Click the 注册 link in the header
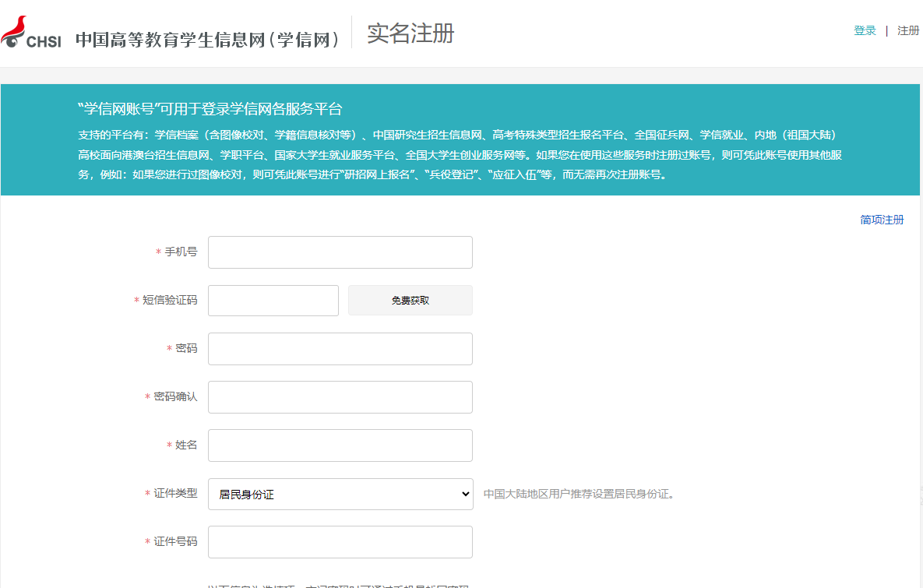Screen dimensions: 923x588 [x=908, y=30]
